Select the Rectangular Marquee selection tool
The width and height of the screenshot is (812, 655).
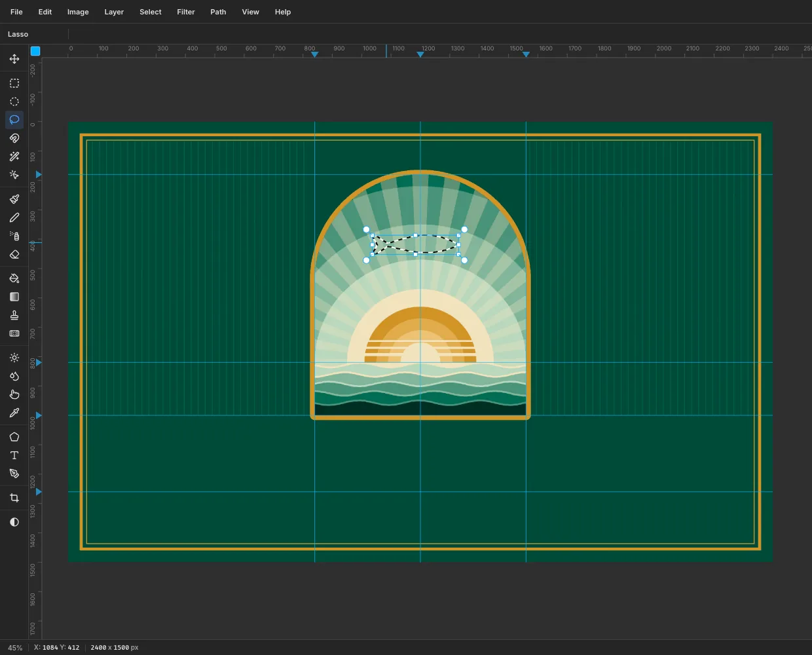[x=14, y=83]
